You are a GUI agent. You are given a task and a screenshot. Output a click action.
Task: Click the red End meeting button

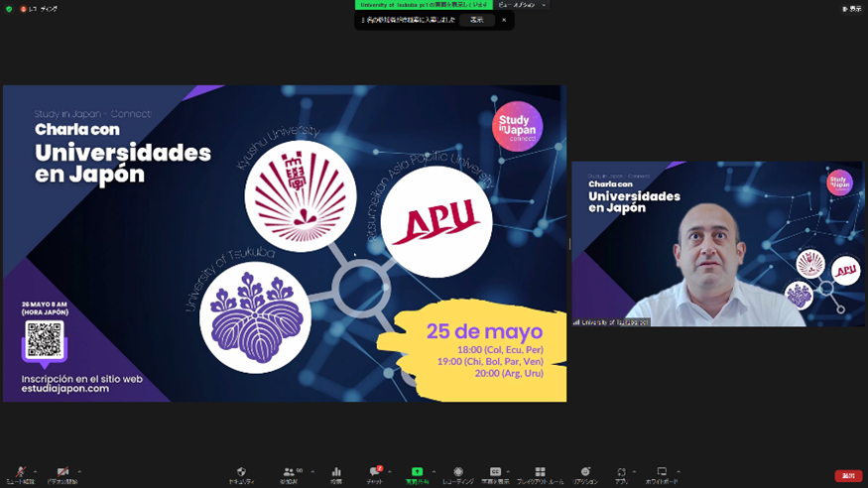pyautogui.click(x=848, y=476)
